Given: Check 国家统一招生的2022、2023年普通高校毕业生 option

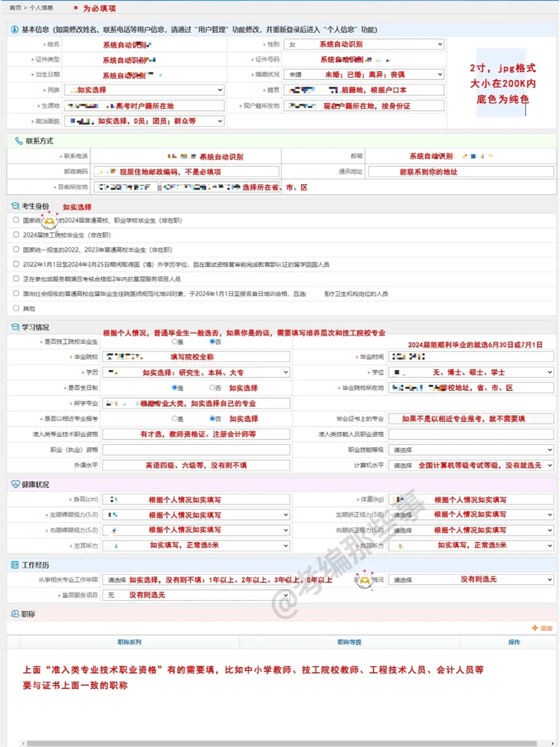Looking at the screenshot, I should pyautogui.click(x=16, y=250).
